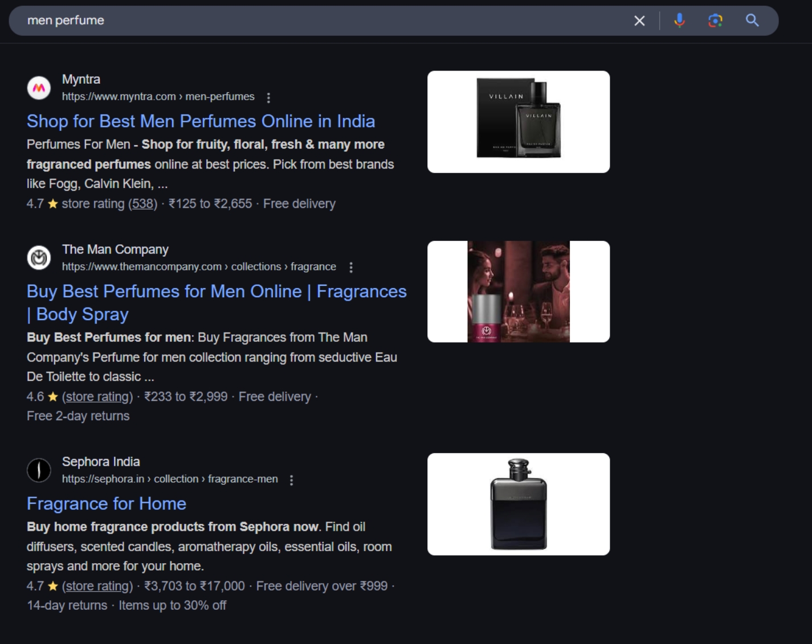Click The Man Company favicon logo
The height and width of the screenshot is (644, 812).
[x=39, y=258]
